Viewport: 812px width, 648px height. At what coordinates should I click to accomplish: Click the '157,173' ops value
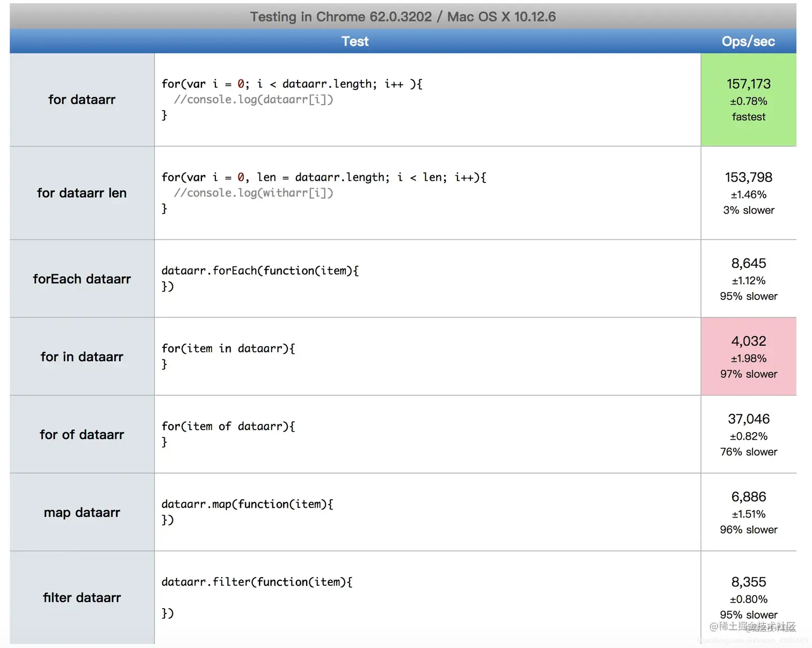coord(749,84)
